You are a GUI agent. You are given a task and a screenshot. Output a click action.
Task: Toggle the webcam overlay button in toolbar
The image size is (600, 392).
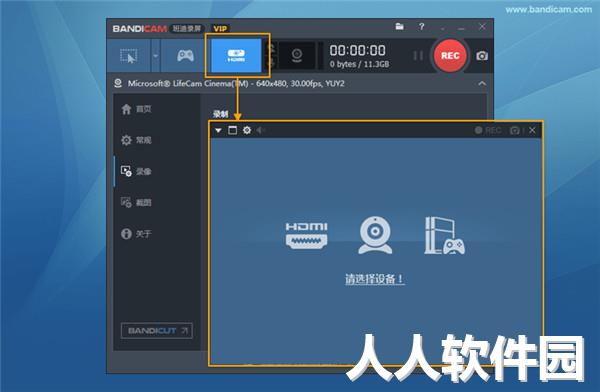coord(297,56)
